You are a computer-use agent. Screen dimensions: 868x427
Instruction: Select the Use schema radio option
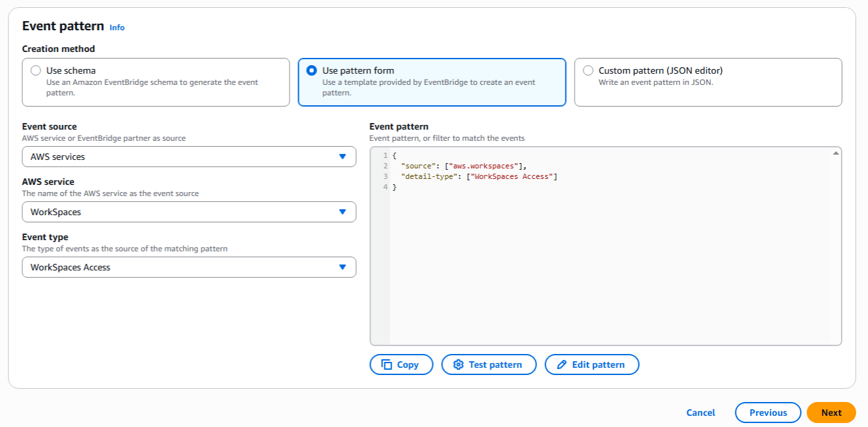click(x=36, y=70)
